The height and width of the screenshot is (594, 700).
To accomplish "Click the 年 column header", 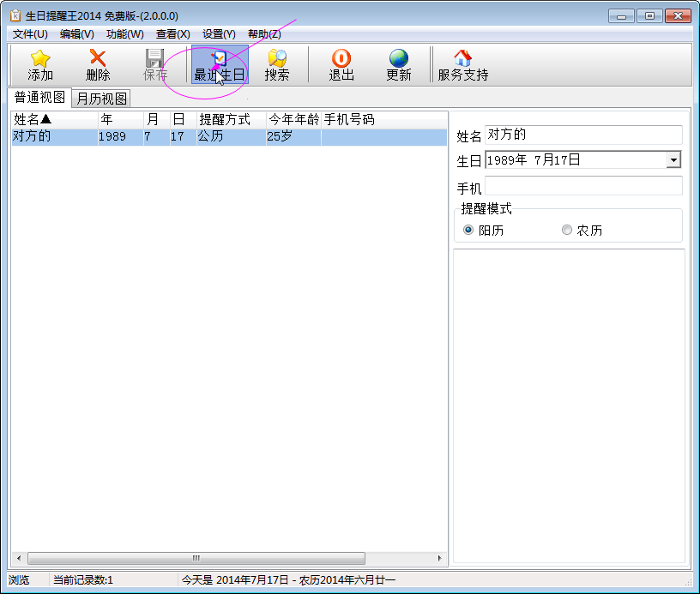I will click(121, 119).
